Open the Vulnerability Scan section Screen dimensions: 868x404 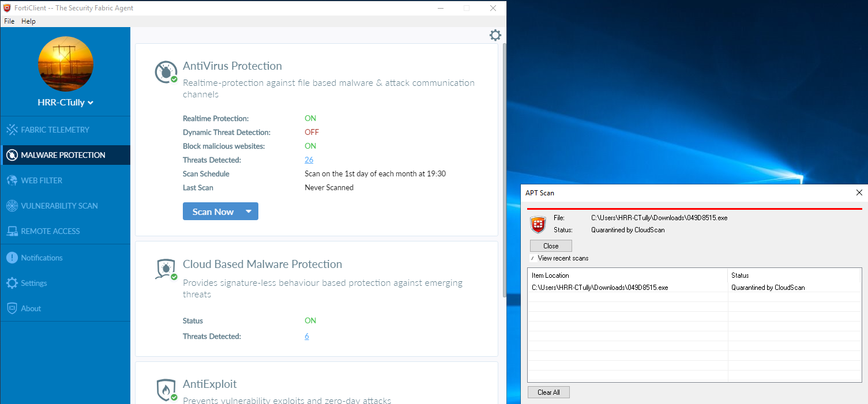tap(61, 205)
